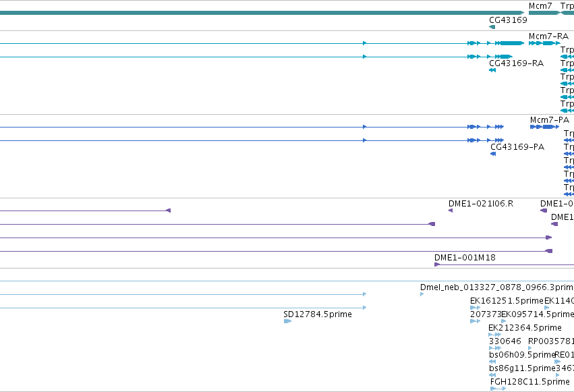Image resolution: width=574 pixels, height=392 pixels.
Task: Select the SD12784.5prime EST glyph
Action: 288,321
